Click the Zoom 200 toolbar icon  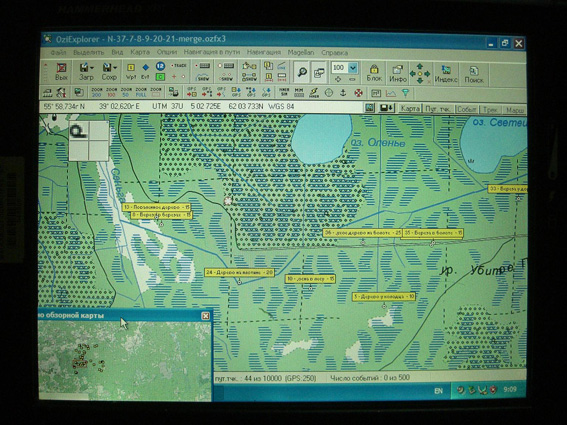[97, 92]
